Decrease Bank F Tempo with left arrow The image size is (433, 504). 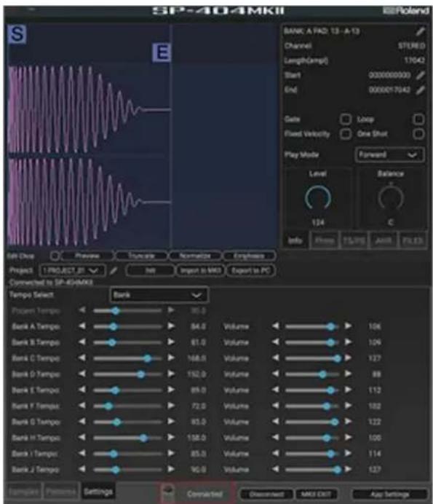(x=82, y=406)
